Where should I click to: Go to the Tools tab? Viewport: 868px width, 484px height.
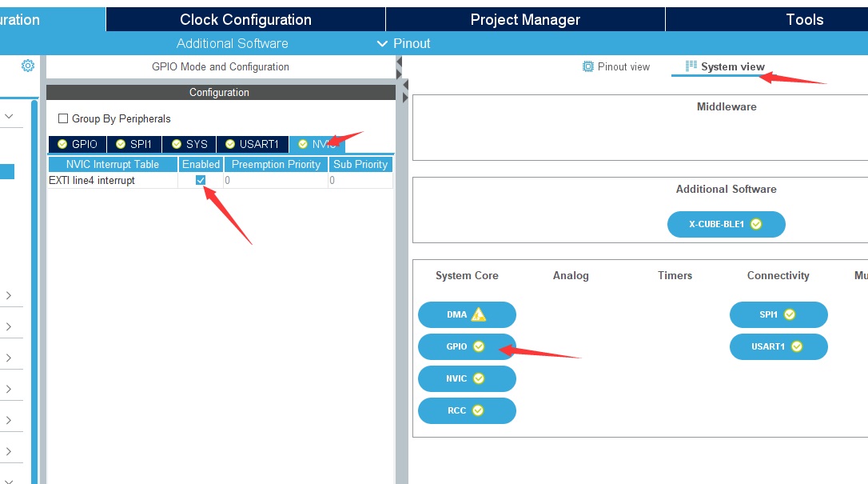tap(804, 19)
